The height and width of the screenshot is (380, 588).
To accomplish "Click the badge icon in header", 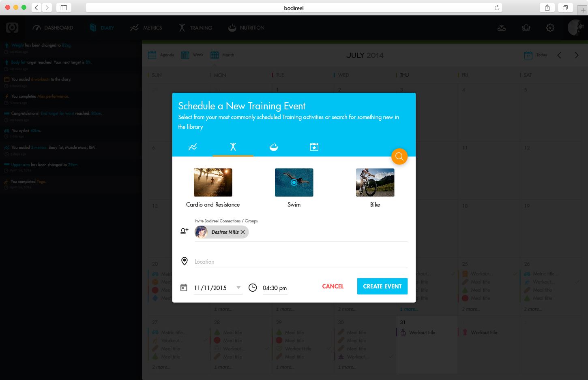I will point(526,28).
